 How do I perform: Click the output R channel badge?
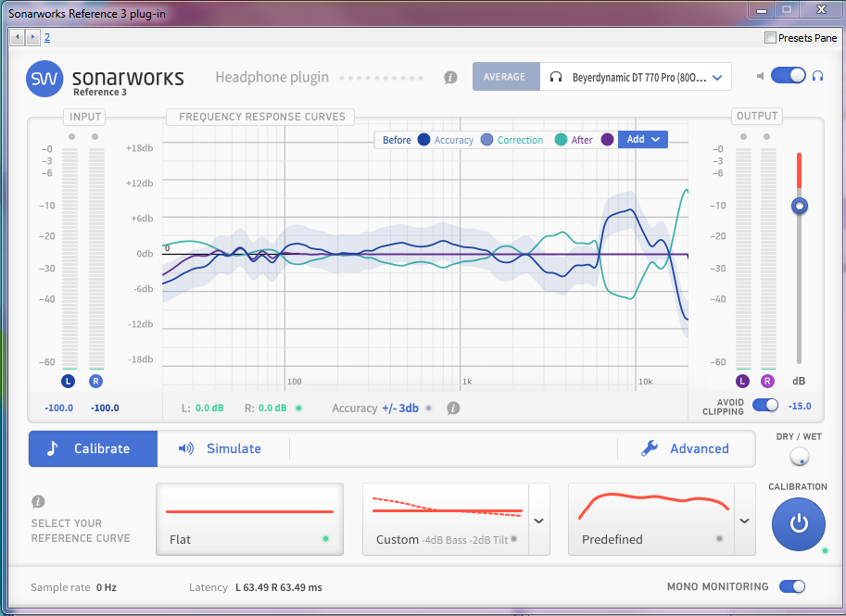click(767, 382)
